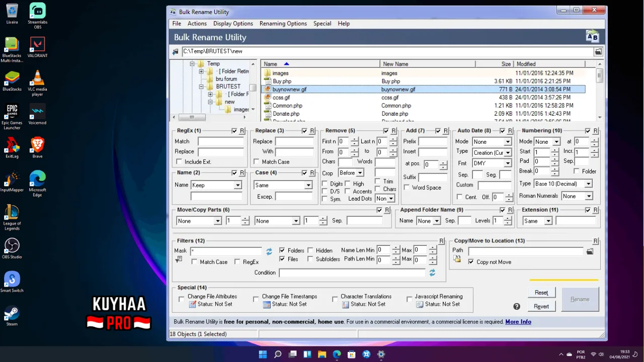Click the AB rename logo icon
Screen dimensions: 644x362
tap(592, 36)
